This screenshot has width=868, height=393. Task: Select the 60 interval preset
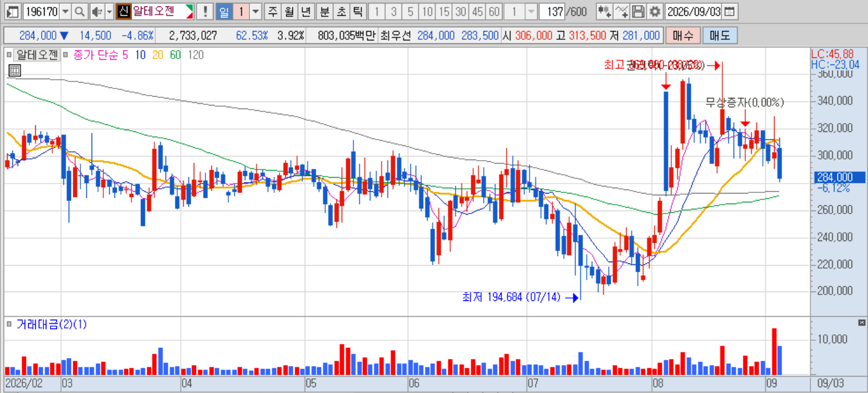(494, 11)
